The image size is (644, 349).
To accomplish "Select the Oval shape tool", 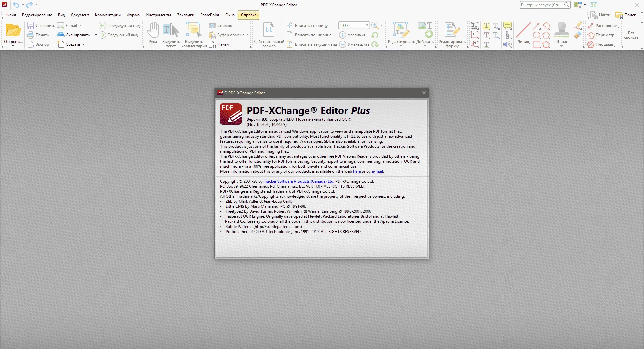I will click(536, 35).
